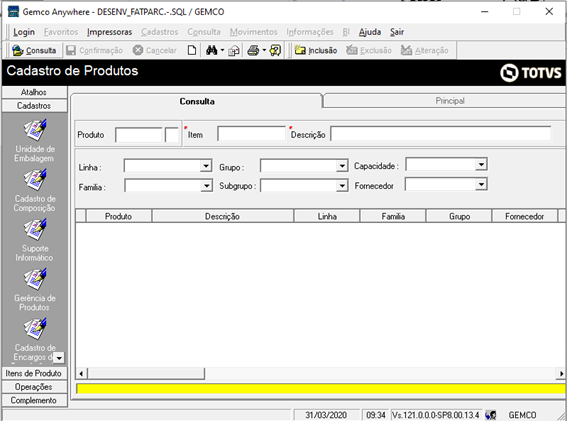Click the status bar network icon
Viewport: 567px width, 421px height.
[491, 415]
